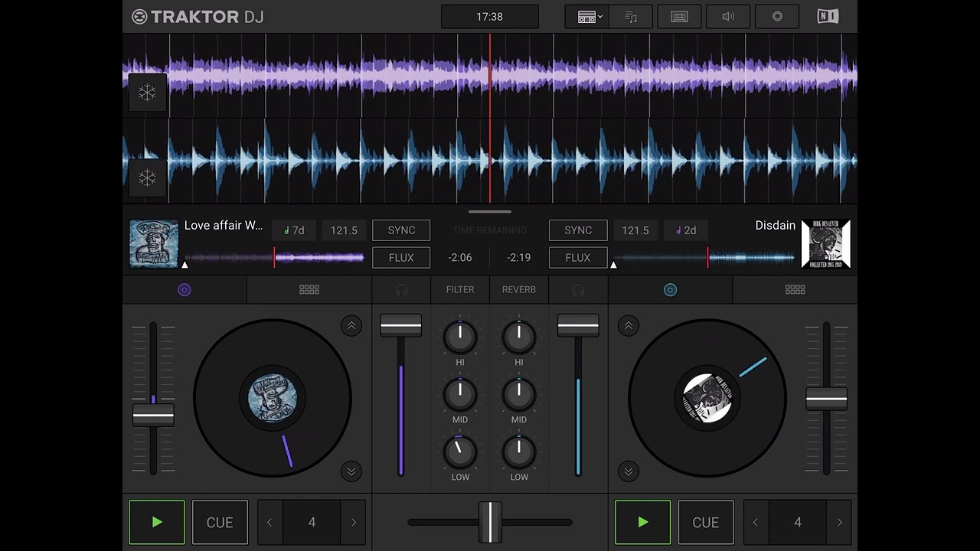The image size is (980, 551).
Task: Click the HI knob under FILTER
Action: click(460, 337)
